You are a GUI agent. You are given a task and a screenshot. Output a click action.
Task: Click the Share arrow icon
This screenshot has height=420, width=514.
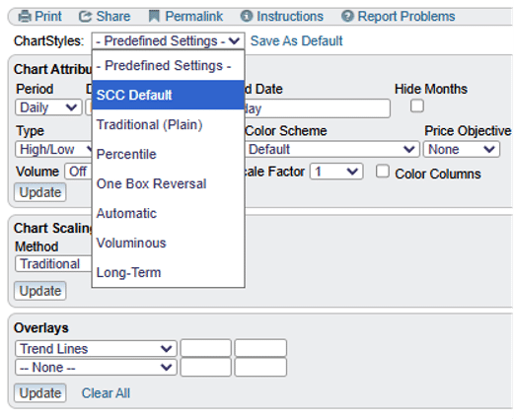tap(85, 16)
